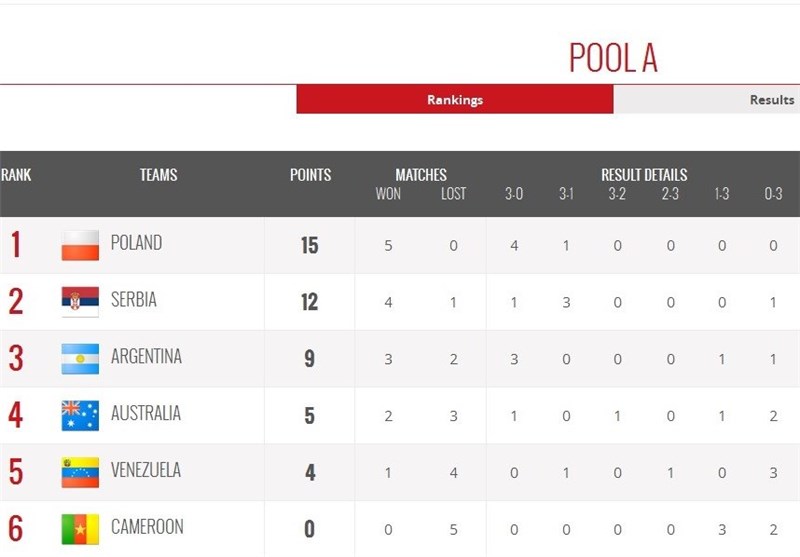Open the Results tab

pos(771,100)
